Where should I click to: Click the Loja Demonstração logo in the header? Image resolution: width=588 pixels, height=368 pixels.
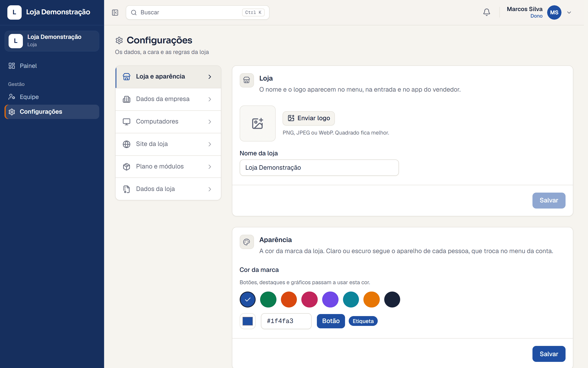pos(14,12)
